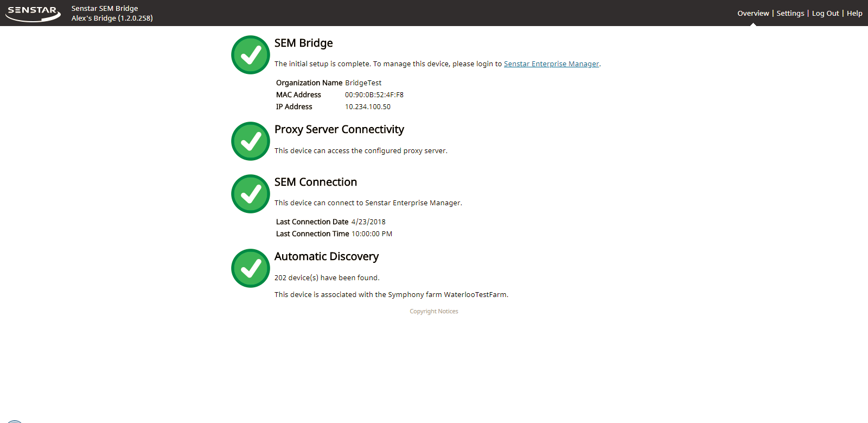Click the text '202 device(s) have been found.'

327,277
